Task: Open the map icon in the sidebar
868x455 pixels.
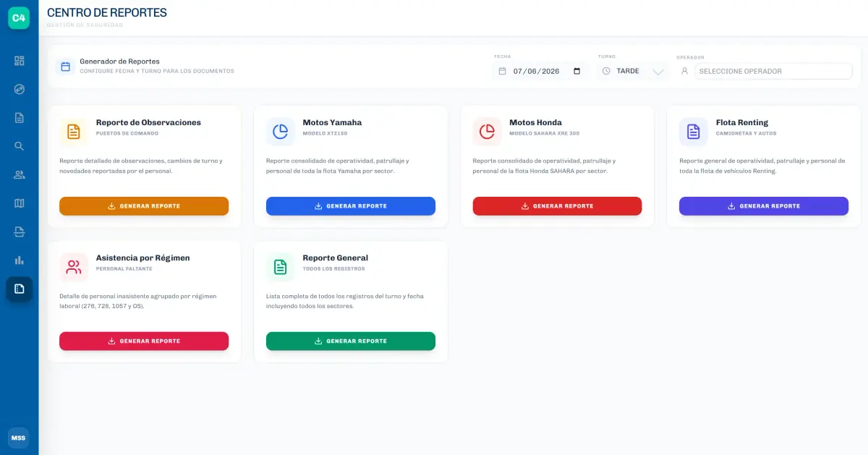Action: tap(20, 203)
